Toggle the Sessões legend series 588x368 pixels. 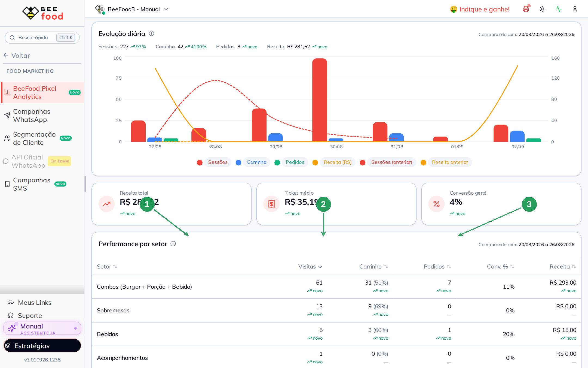click(x=218, y=162)
